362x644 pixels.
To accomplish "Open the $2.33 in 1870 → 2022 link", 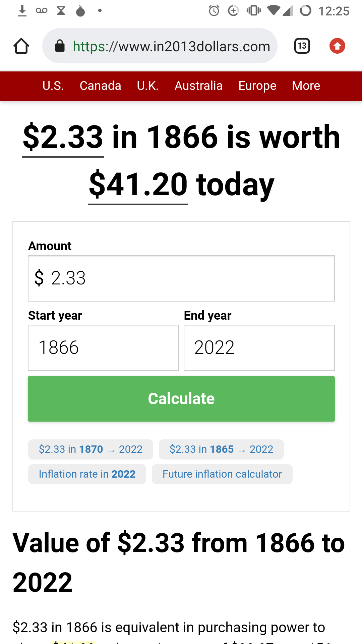I will click(x=90, y=449).
